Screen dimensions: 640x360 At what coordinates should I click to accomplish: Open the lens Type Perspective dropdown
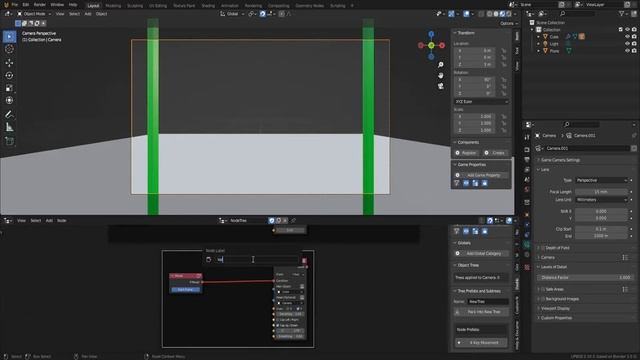pyautogui.click(x=601, y=180)
